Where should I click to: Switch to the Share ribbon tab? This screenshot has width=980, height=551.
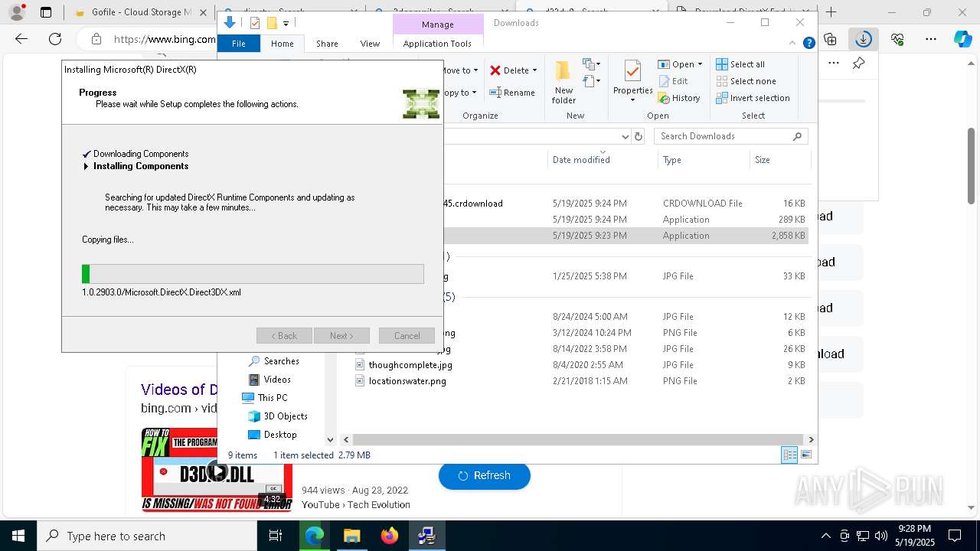pyautogui.click(x=327, y=44)
